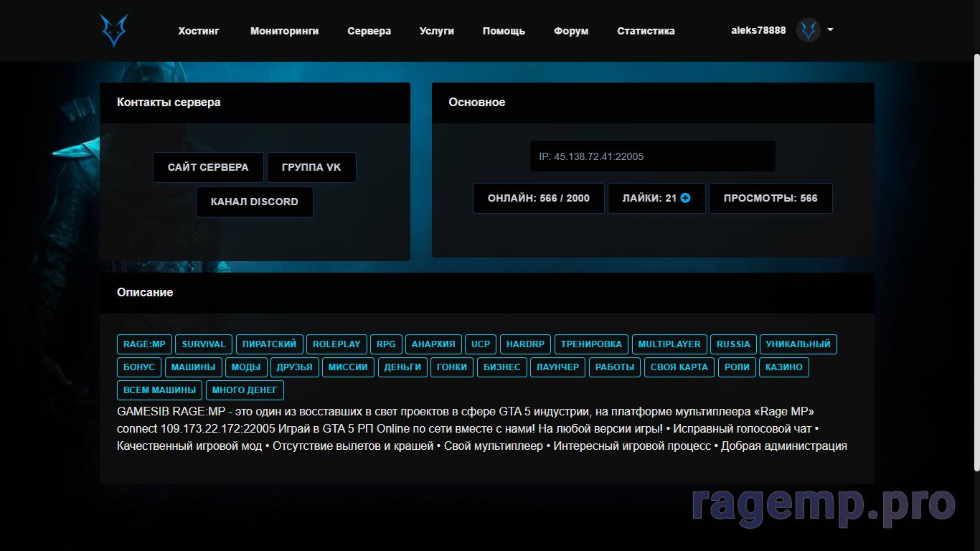Select the УНИКАЛЬНЫЙ tag
The width and height of the screenshot is (980, 551).
click(x=798, y=344)
